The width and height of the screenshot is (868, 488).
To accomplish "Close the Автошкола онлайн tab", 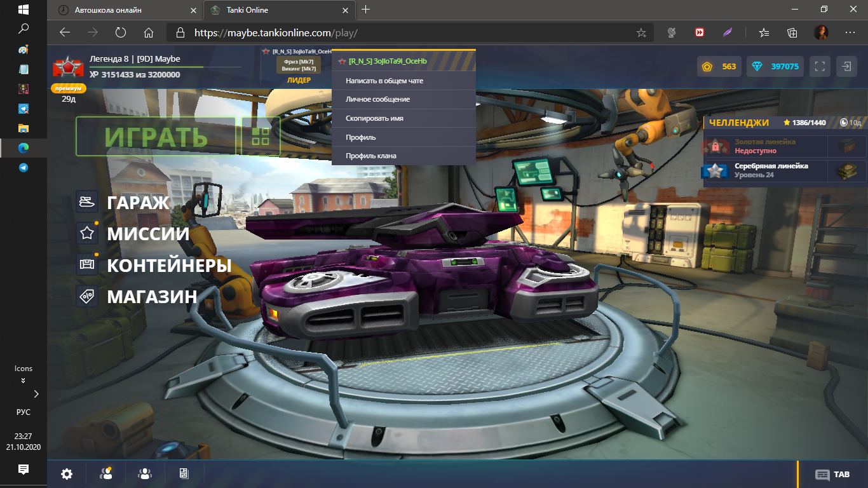I will pyautogui.click(x=192, y=10).
